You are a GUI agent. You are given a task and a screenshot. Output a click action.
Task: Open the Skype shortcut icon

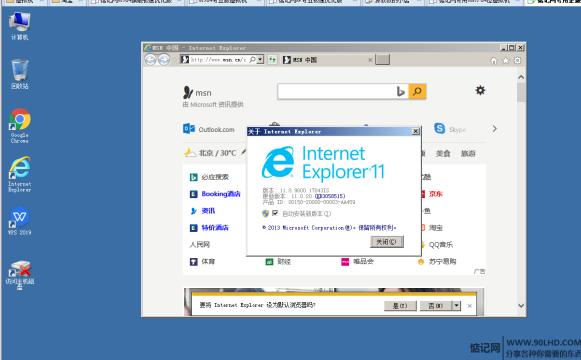coord(439,129)
